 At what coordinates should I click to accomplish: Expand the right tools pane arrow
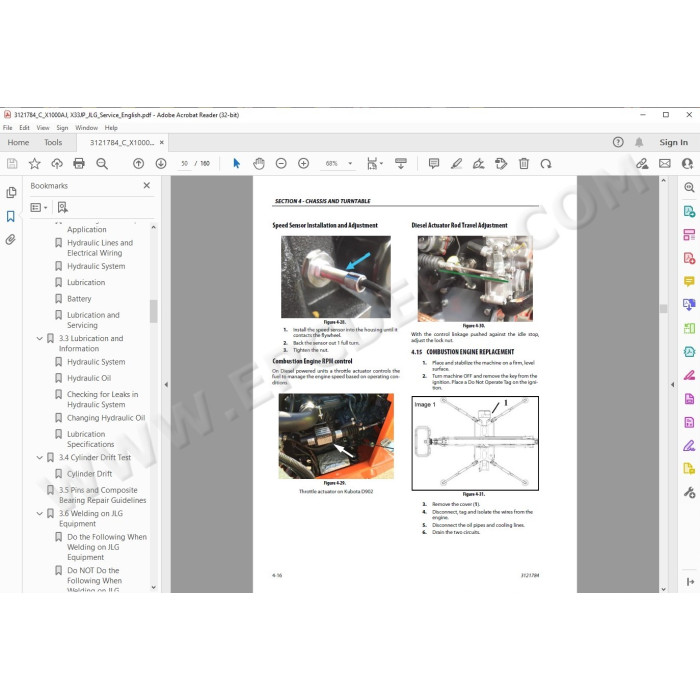coord(672,384)
